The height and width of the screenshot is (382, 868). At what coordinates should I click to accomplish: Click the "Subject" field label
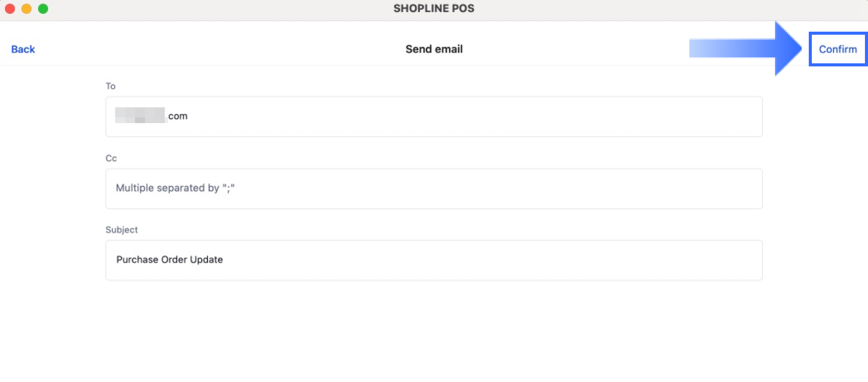tap(122, 230)
